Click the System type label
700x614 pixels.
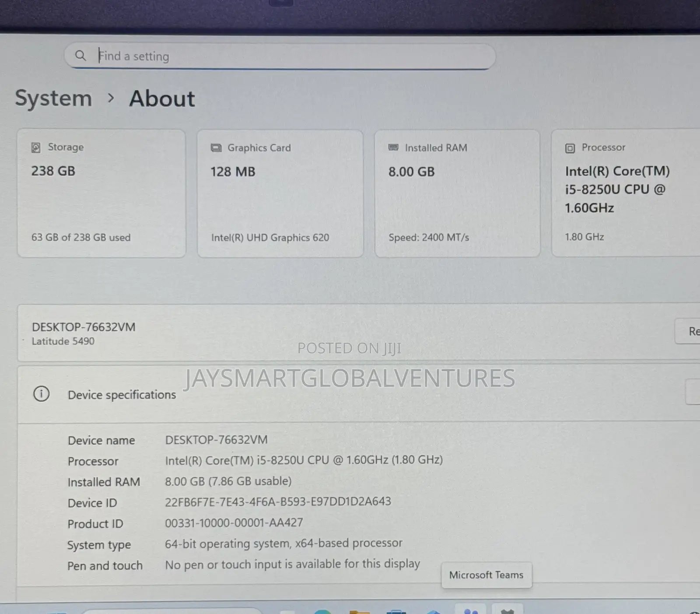click(x=99, y=545)
